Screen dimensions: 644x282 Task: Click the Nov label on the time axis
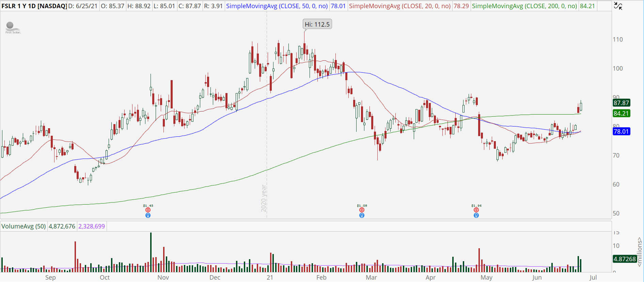pos(163,278)
